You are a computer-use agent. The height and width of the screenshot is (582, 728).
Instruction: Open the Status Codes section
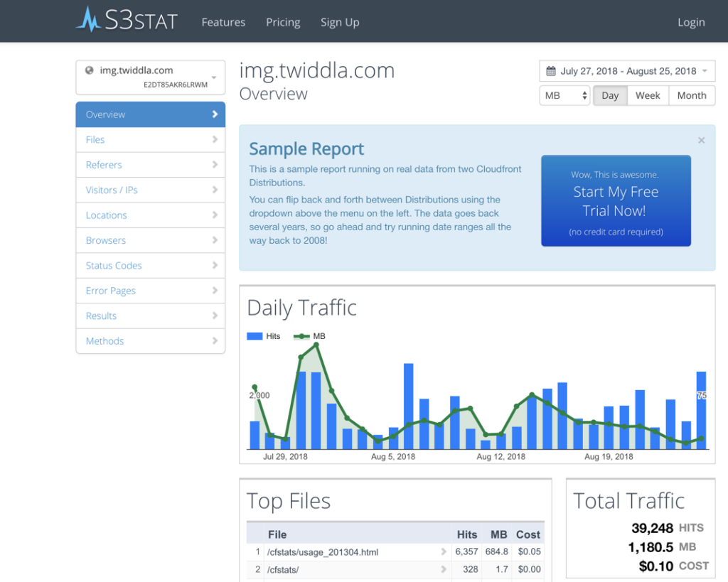pos(151,266)
